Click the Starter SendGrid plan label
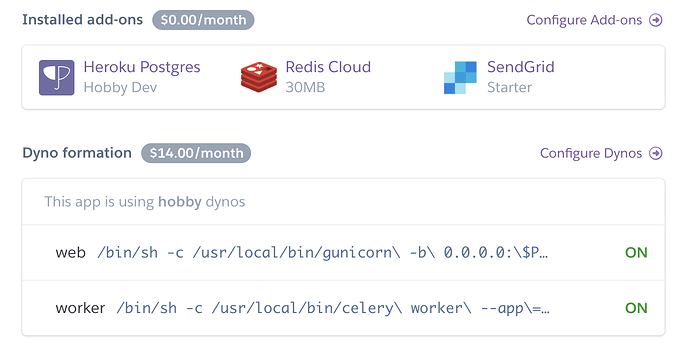 [509, 87]
